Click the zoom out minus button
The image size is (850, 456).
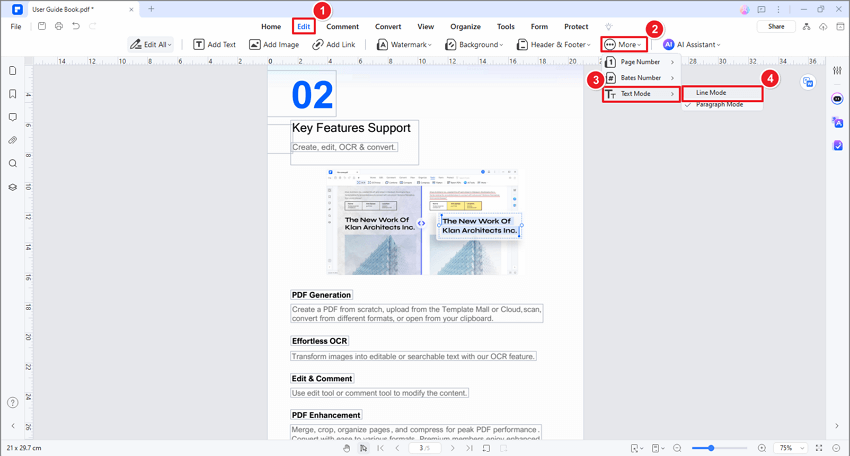point(677,448)
